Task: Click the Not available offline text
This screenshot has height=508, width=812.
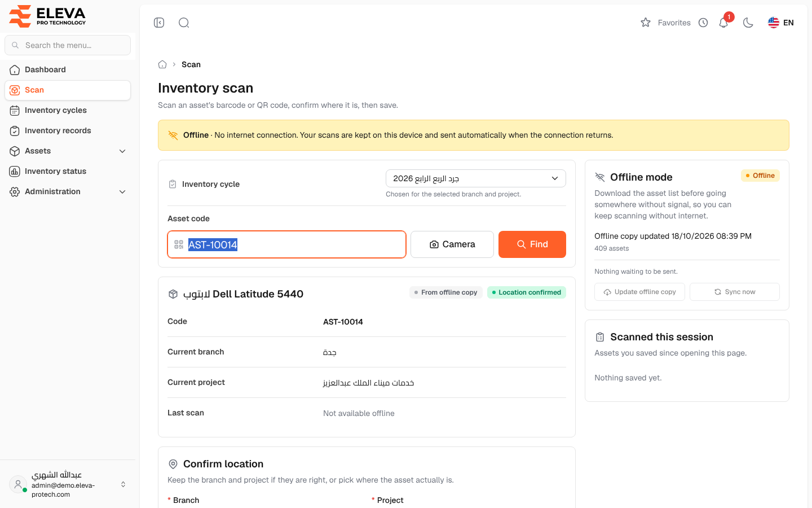Action: [x=359, y=413]
